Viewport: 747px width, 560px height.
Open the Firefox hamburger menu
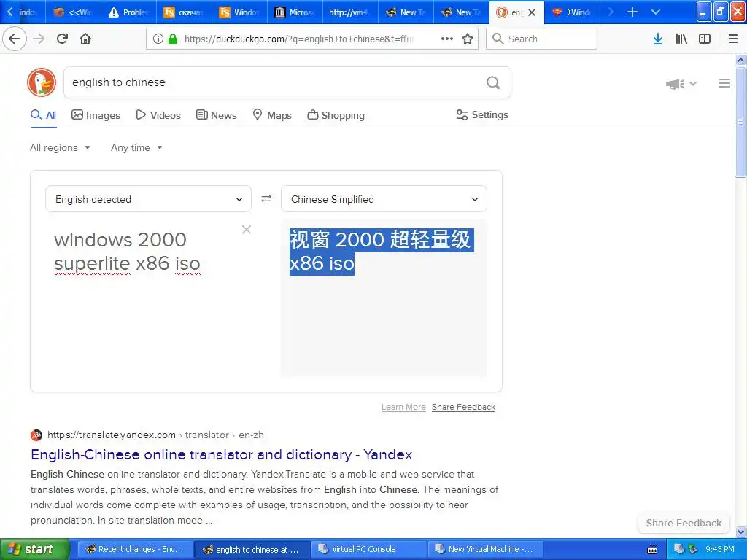point(733,39)
